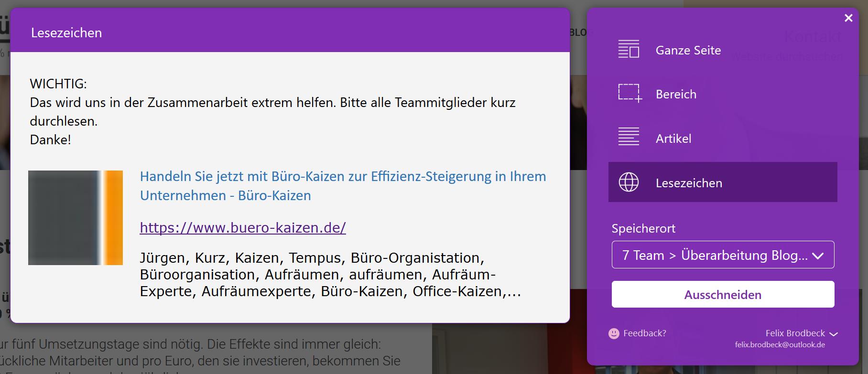Click the Lesezeichen globe icon
Image resolution: width=868 pixels, height=374 pixels.
629,182
